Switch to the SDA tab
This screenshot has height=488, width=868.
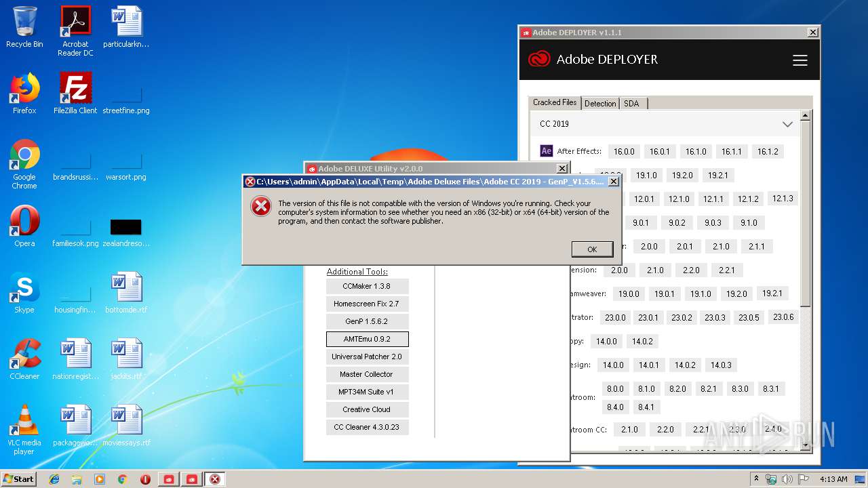tap(632, 104)
